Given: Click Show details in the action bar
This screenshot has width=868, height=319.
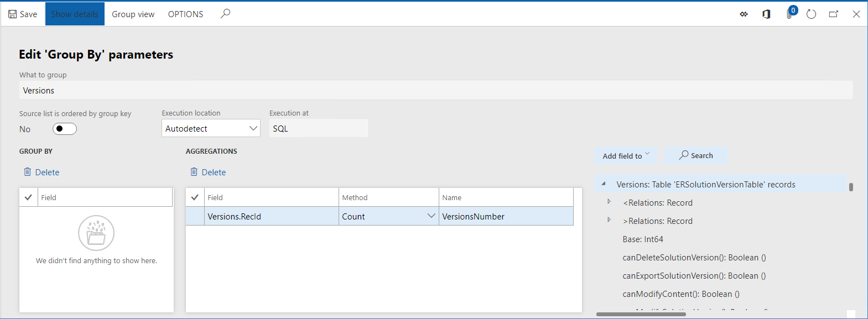Looking at the screenshot, I should (x=75, y=14).
